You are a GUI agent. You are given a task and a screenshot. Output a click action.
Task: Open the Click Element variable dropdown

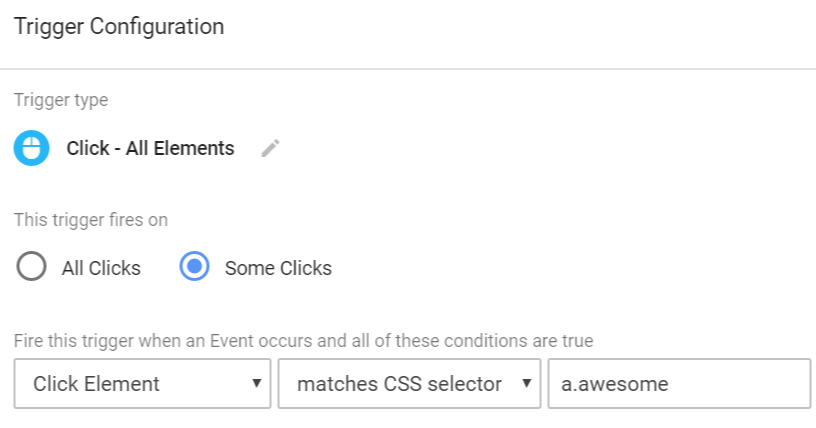point(142,384)
